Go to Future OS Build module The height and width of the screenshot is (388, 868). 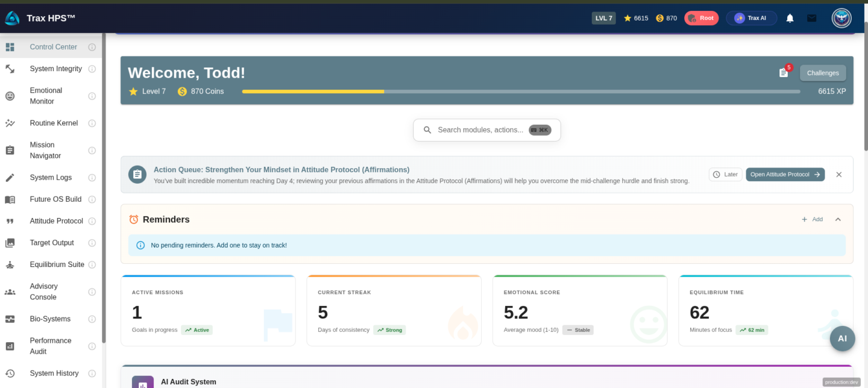pos(55,199)
